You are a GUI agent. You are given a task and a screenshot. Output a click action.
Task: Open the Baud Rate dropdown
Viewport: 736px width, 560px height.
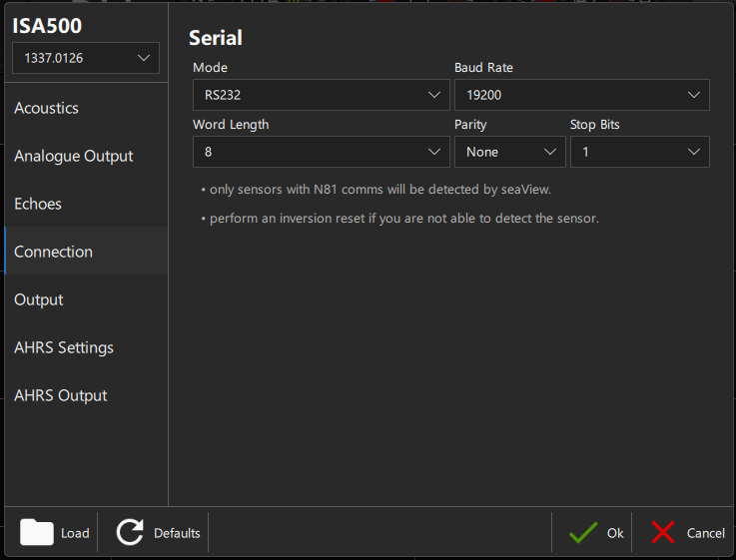click(581, 95)
